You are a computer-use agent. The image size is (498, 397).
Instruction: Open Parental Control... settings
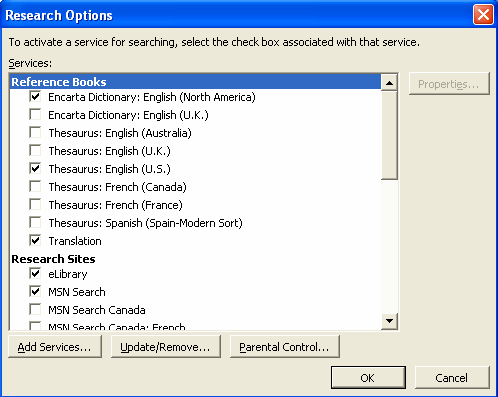click(x=284, y=347)
